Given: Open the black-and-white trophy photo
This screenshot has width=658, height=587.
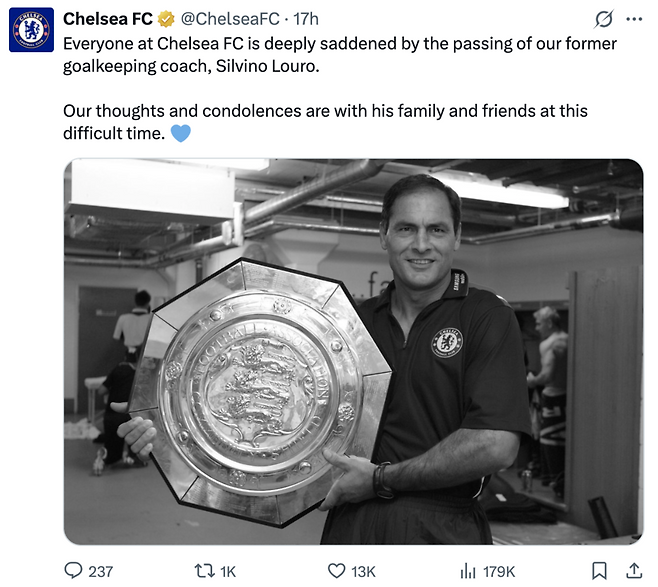Looking at the screenshot, I should pos(353,351).
